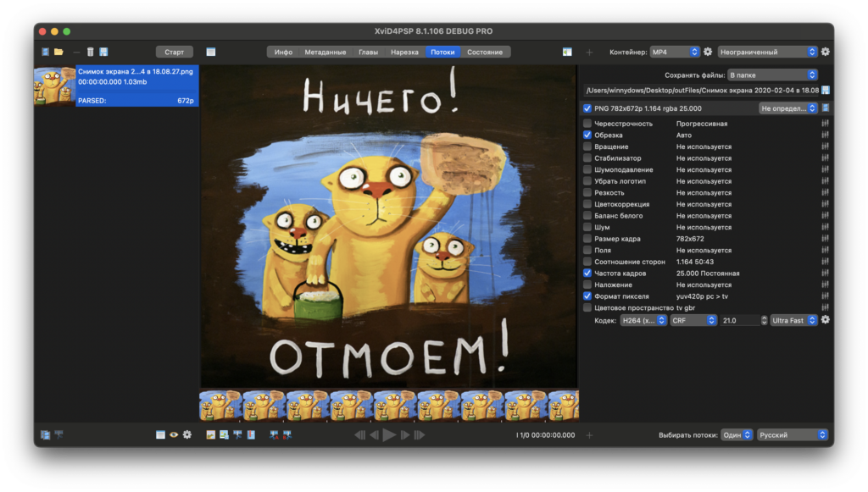868x492 pixels.
Task: Open the sliders icon on the Формат пикселя row
Action: click(826, 296)
